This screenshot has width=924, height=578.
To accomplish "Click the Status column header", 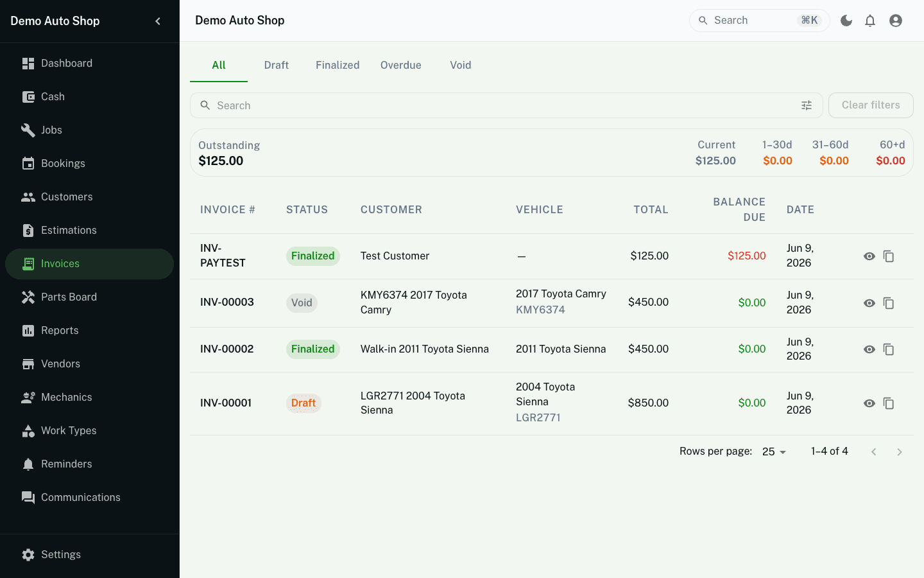I will tap(307, 210).
